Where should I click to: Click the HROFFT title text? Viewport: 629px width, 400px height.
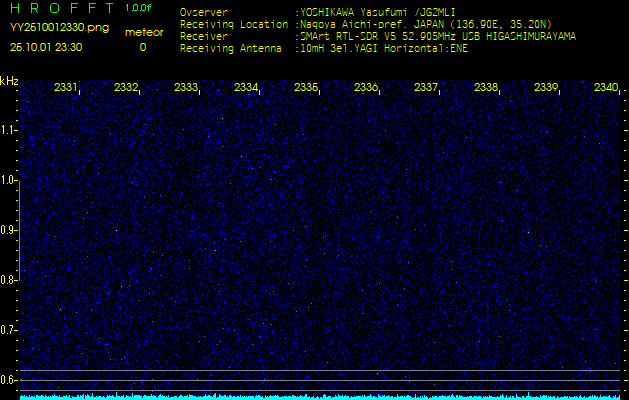[61, 8]
